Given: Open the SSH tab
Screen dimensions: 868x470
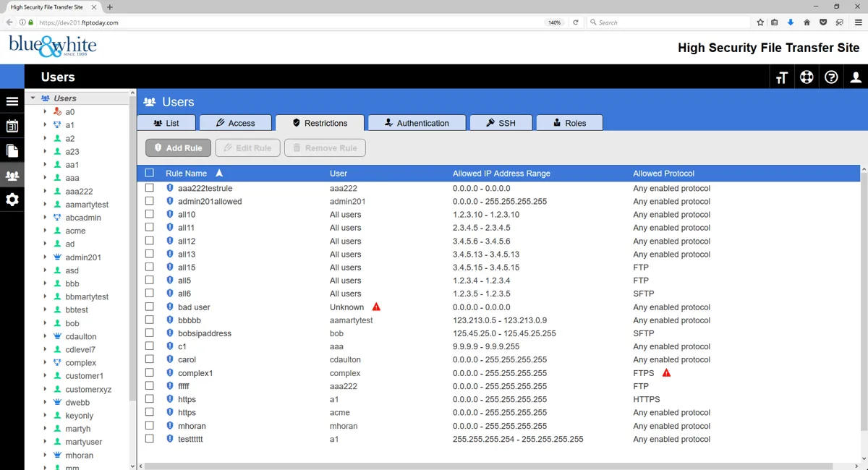Looking at the screenshot, I should tap(501, 123).
